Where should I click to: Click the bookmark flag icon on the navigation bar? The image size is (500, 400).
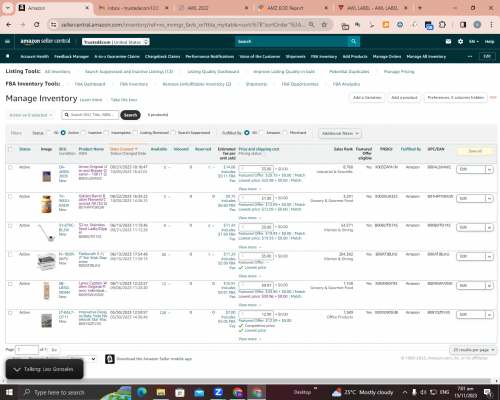click(8, 56)
